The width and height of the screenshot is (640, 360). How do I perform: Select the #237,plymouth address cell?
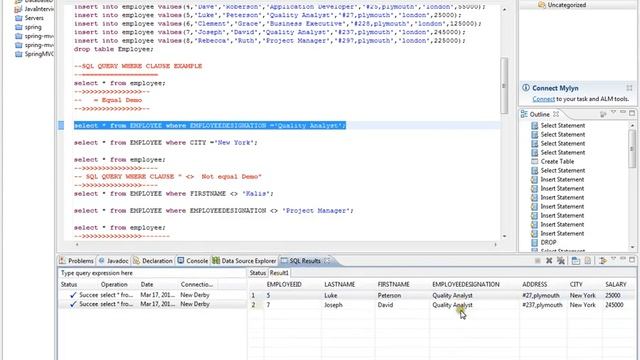[x=542, y=304]
